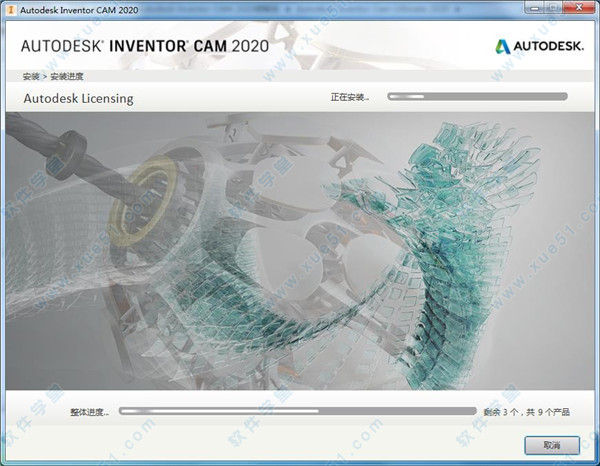The width and height of the screenshot is (600, 466).
Task: Close the installer window
Action: (579, 7)
